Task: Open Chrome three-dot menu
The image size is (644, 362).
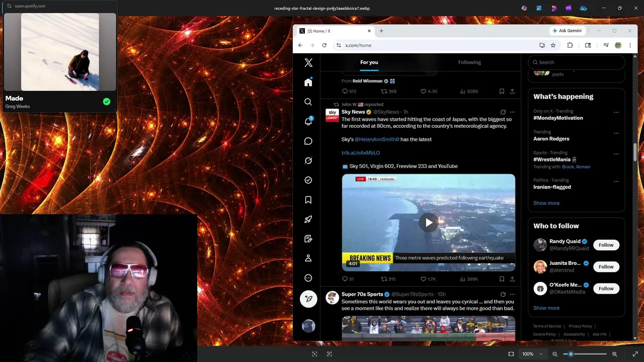Action: pos(630,45)
